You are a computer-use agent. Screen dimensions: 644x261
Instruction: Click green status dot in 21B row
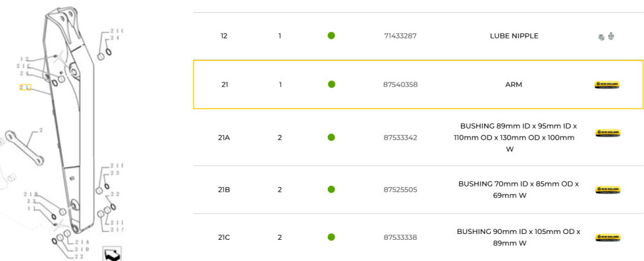tap(331, 190)
